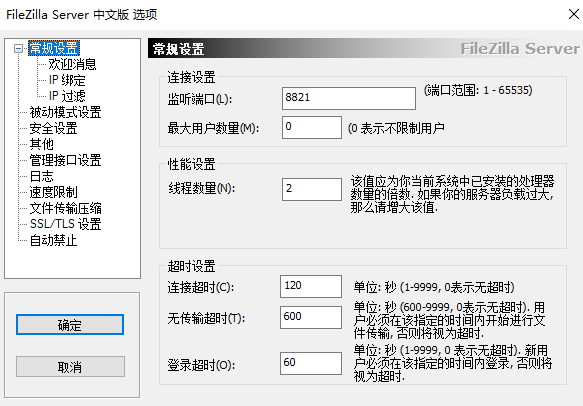Focus the 最大用户数量 input field
Viewport: 583px width, 406px height.
click(312, 128)
